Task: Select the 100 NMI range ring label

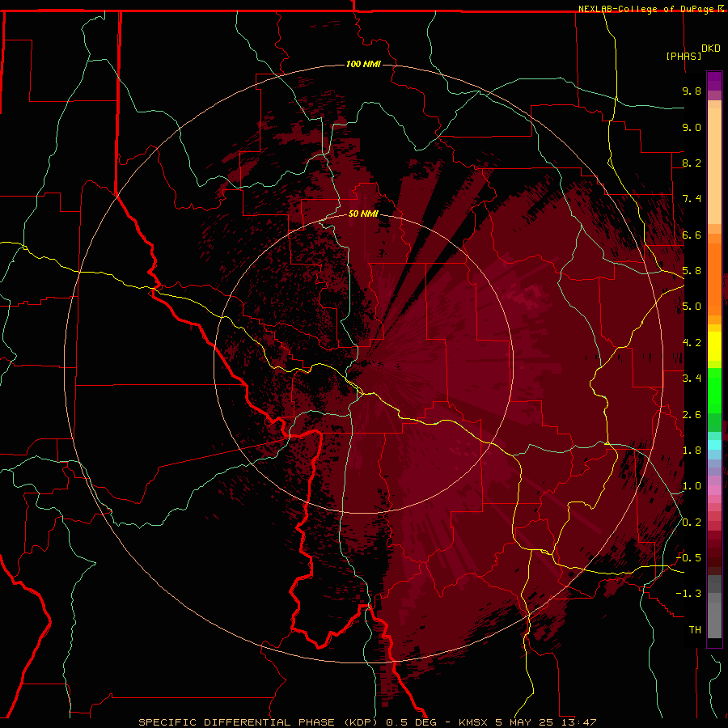Action: tap(363, 64)
